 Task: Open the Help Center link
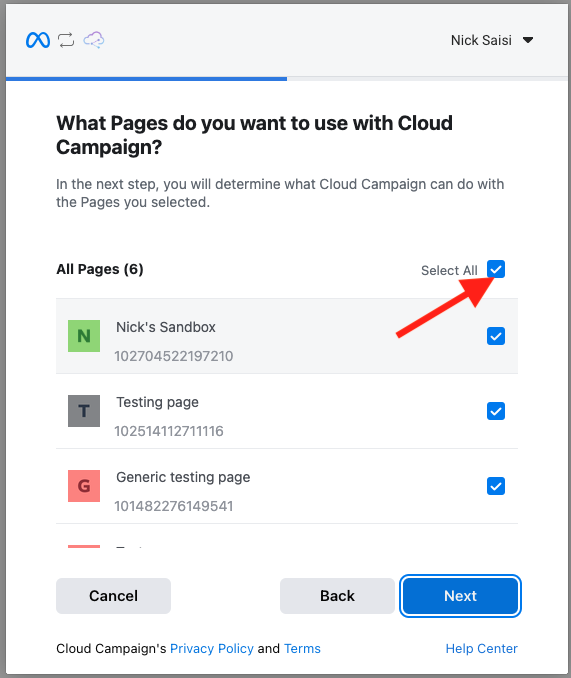point(482,649)
